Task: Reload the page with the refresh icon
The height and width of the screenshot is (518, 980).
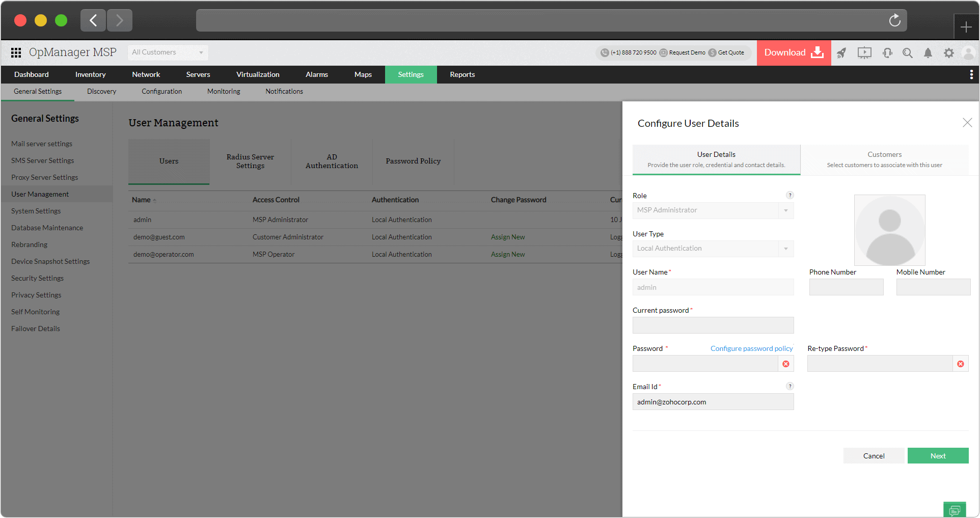Action: [x=895, y=20]
